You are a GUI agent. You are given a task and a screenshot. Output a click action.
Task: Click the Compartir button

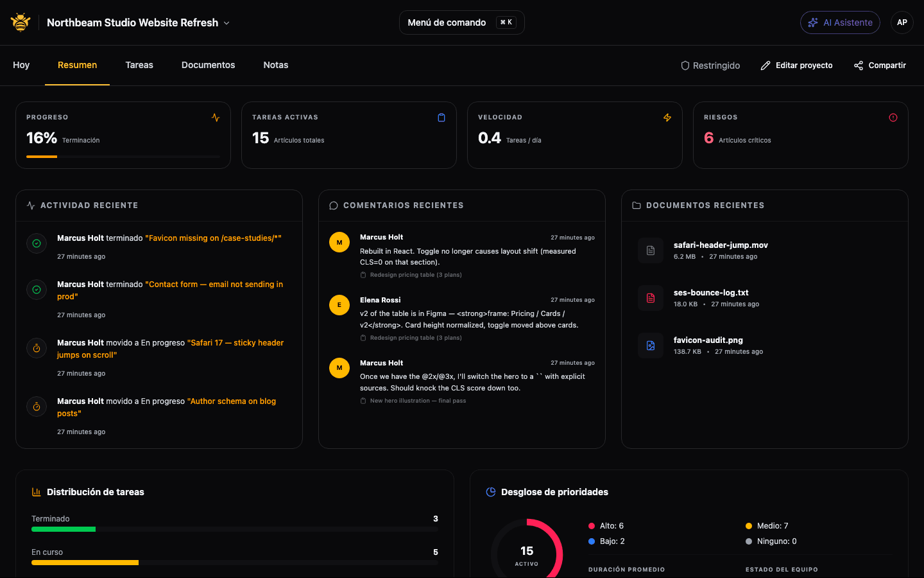coord(880,65)
